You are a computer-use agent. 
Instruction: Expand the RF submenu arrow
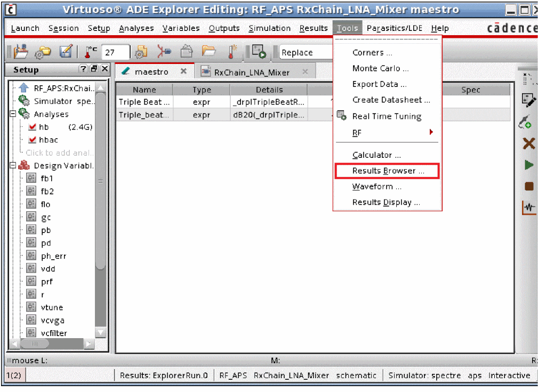click(x=431, y=132)
